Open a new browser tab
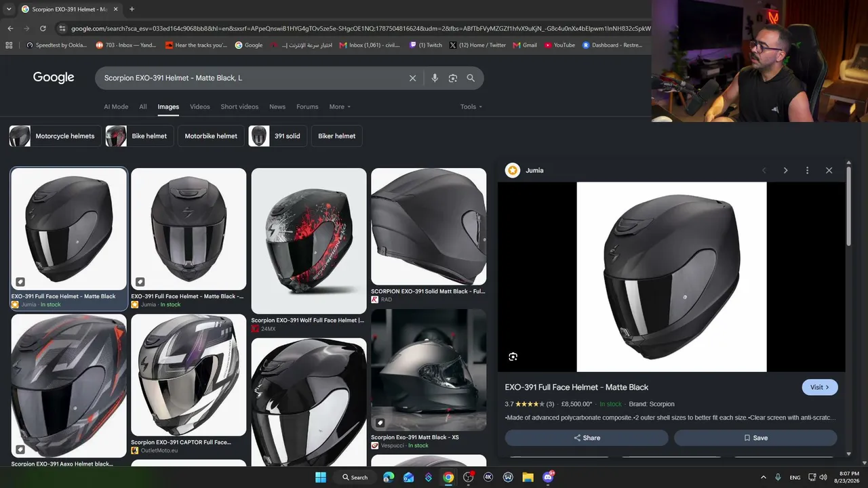This screenshot has height=488, width=868. pyautogui.click(x=132, y=9)
